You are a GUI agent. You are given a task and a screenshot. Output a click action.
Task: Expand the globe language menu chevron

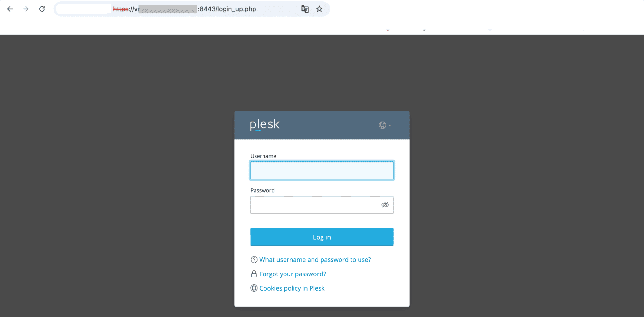[389, 125]
